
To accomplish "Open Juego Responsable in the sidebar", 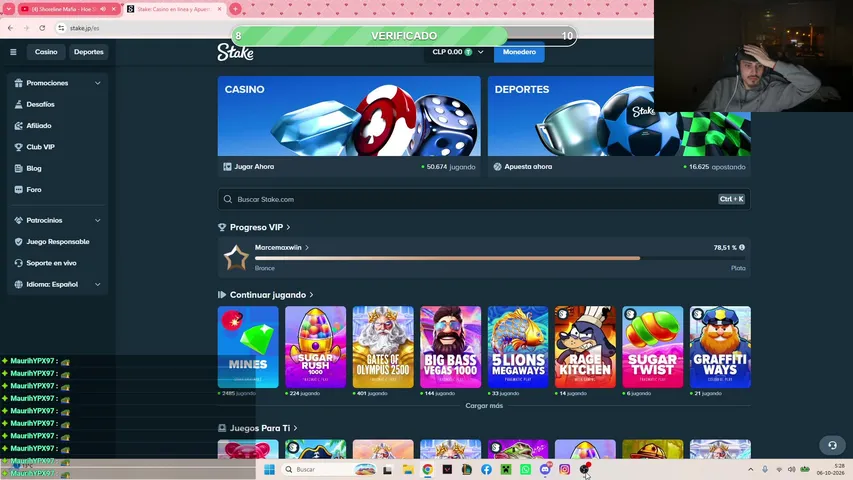I will coord(58,242).
